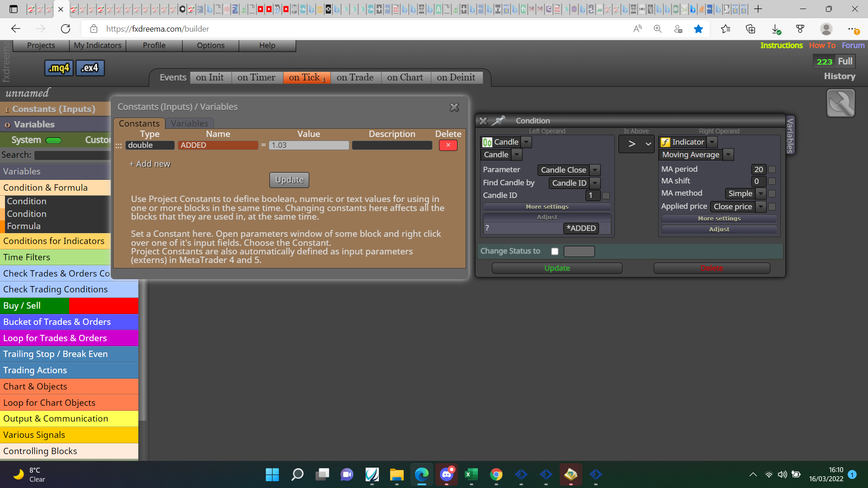
Task: Open the Moving Average dropdown
Action: (x=728, y=155)
